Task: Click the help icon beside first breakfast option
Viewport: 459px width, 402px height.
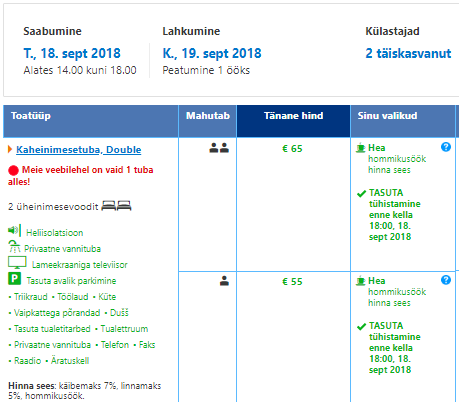Action: tap(446, 147)
